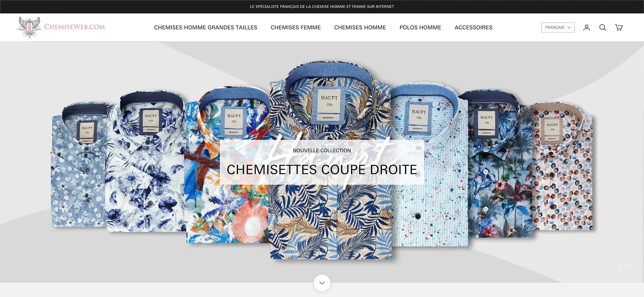644x297 pixels.
Task: Open the user account icon
Action: (x=586, y=27)
